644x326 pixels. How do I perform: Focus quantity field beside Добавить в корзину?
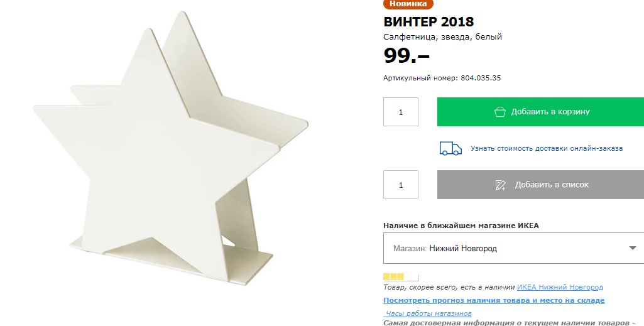401,112
